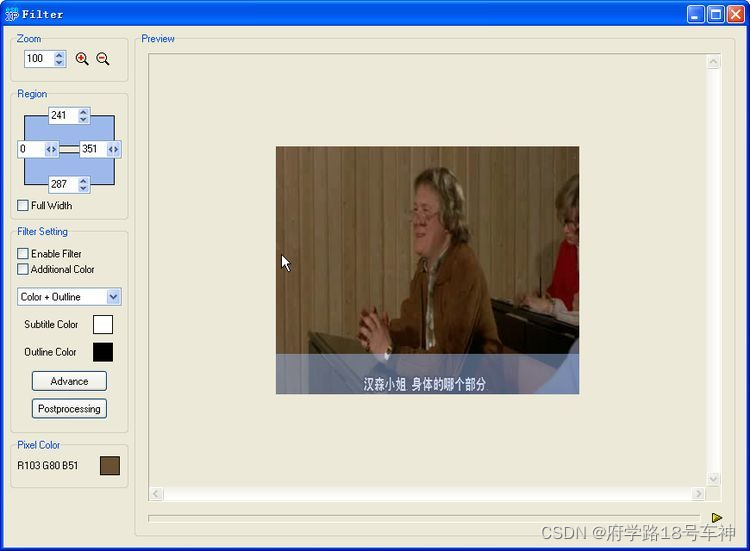The width and height of the screenshot is (750, 551).
Task: Minimize the Filter window
Action: click(x=695, y=14)
